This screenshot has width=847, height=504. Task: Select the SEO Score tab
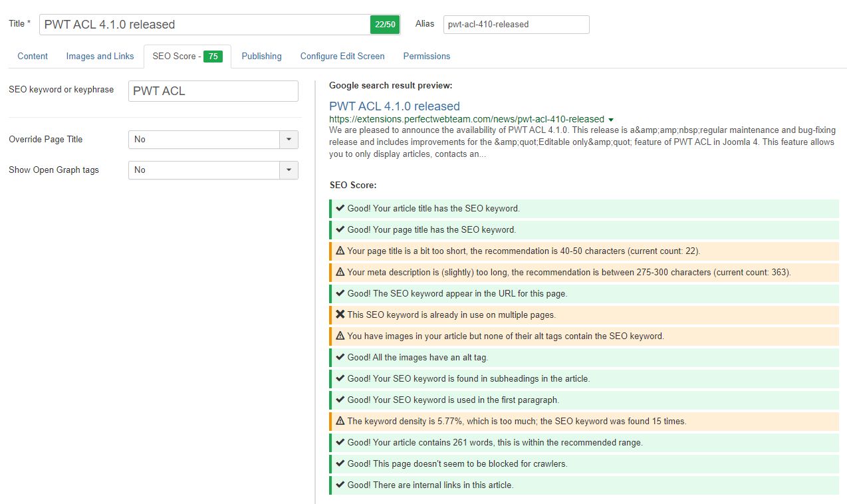click(187, 57)
